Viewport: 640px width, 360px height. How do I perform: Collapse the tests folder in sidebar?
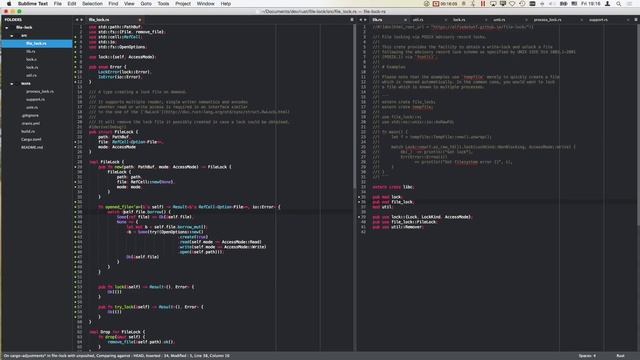pyautogui.click(x=11, y=83)
